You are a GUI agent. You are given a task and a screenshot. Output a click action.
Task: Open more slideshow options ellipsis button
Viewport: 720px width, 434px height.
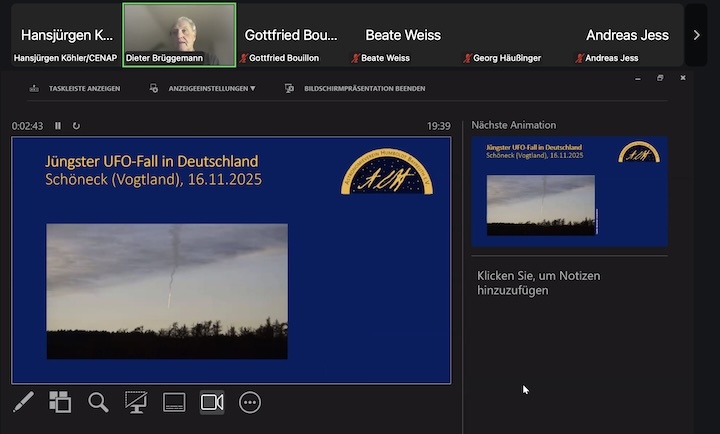[x=250, y=403]
